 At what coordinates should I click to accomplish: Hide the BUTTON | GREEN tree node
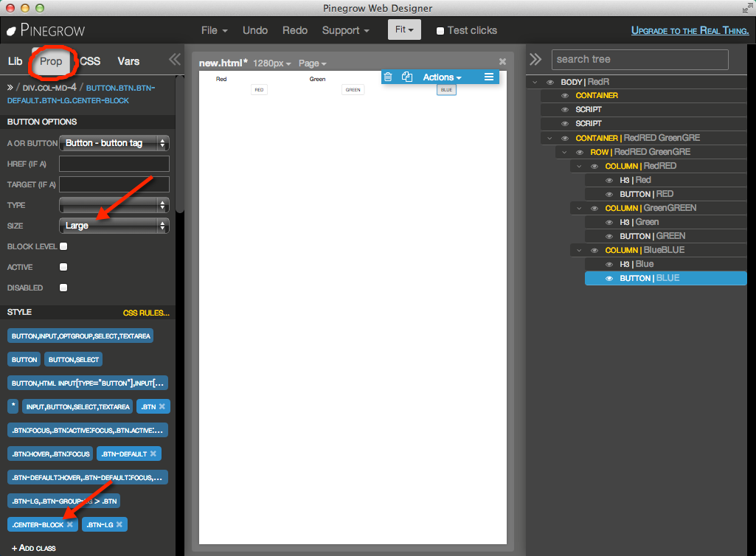tap(609, 236)
